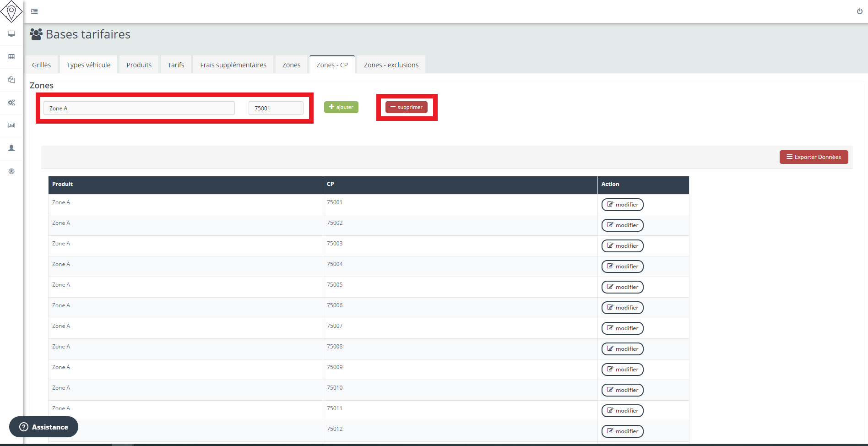
Task: Switch to the Grilles tab
Action: coord(41,65)
